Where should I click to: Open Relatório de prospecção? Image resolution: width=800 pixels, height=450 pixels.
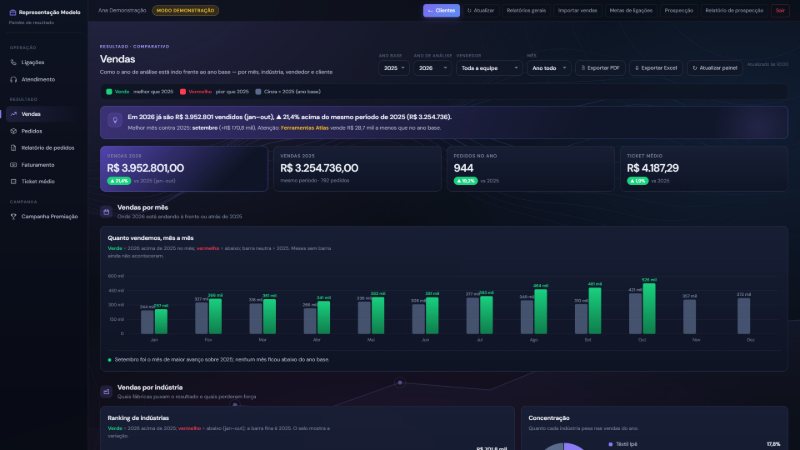click(x=734, y=11)
